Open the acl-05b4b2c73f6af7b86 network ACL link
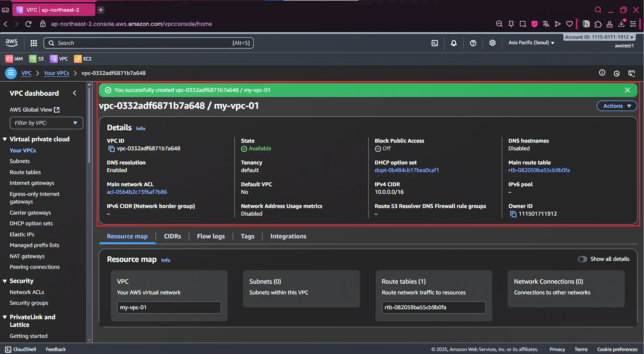Screen dimensions: 644x354 pyautogui.click(x=137, y=192)
